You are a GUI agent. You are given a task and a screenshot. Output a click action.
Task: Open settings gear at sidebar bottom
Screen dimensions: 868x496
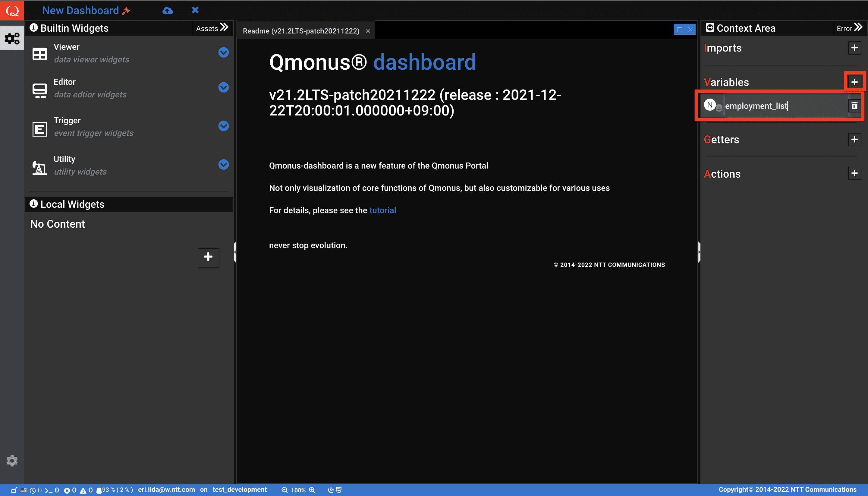click(x=12, y=461)
